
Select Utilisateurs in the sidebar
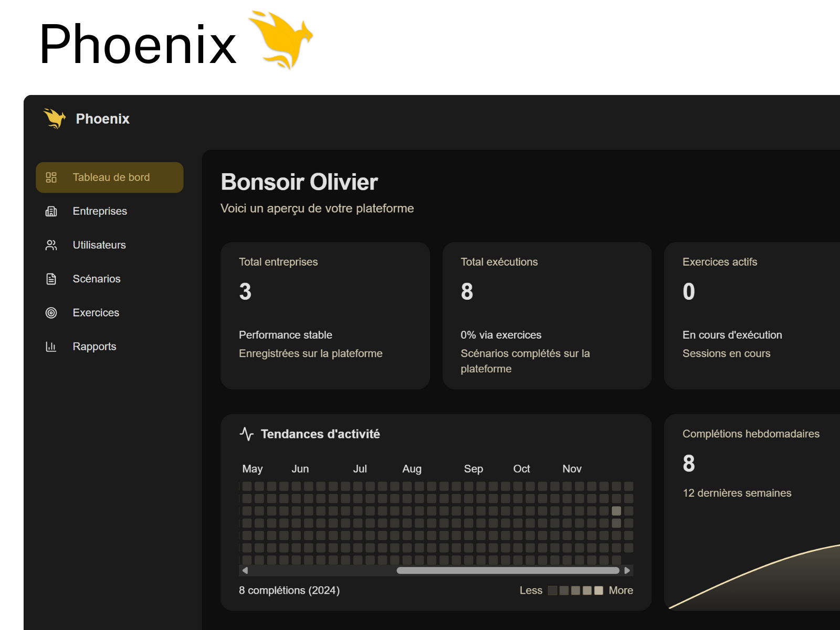point(99,245)
